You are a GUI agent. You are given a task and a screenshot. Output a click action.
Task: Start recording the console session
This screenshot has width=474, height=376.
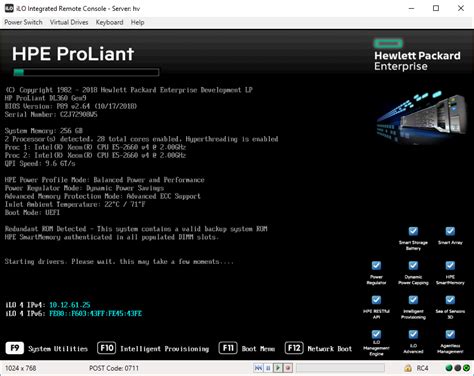(x=288, y=368)
